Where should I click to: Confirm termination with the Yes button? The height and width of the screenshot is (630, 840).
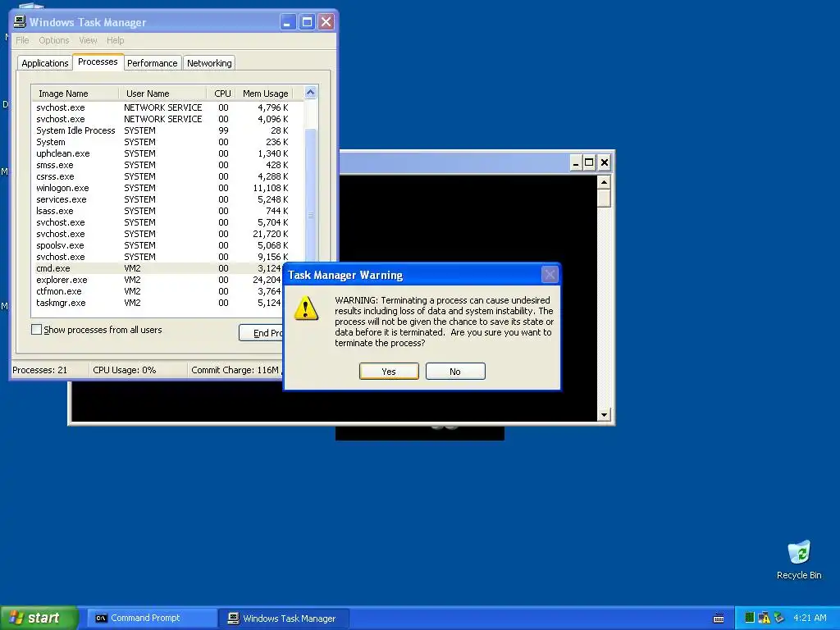pos(389,372)
